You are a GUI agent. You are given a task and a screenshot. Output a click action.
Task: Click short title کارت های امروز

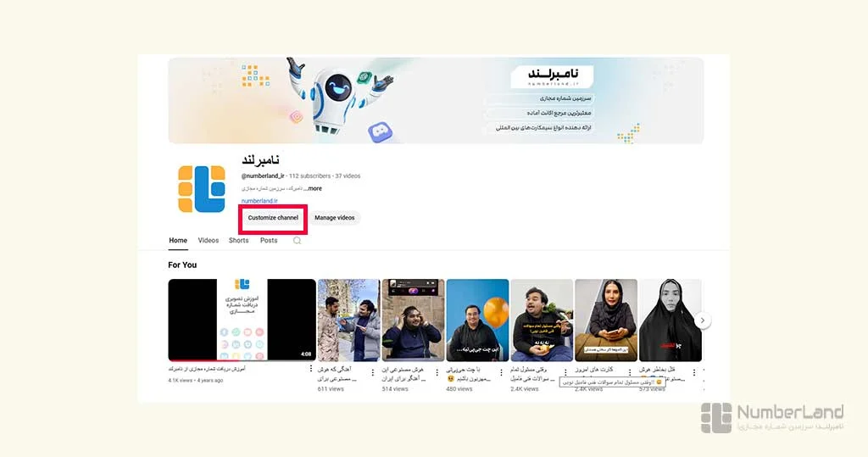click(594, 369)
